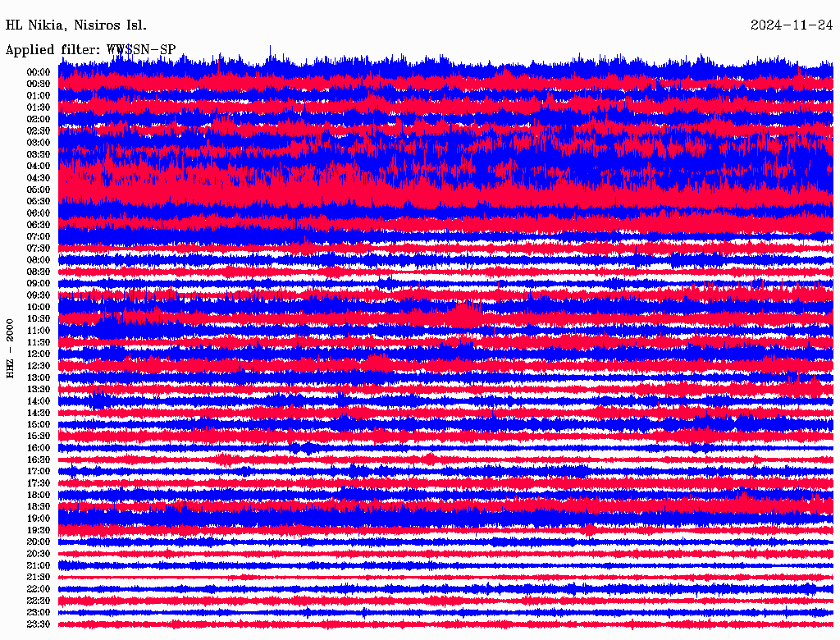This screenshot has height=640, width=840.
Task: Click the final 23:30 time marker
Action: pos(39,624)
